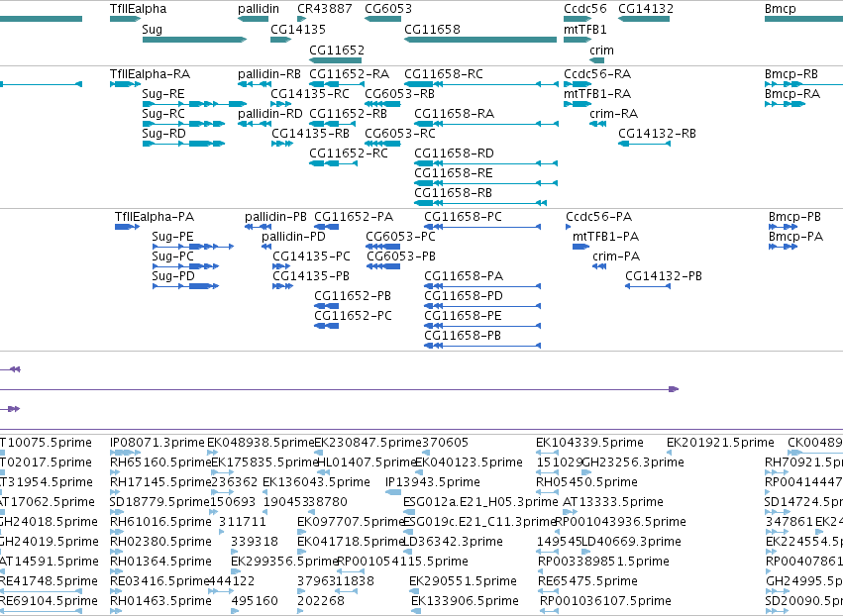
Task: Click the CG11652-RC transcript
Action: click(x=333, y=163)
